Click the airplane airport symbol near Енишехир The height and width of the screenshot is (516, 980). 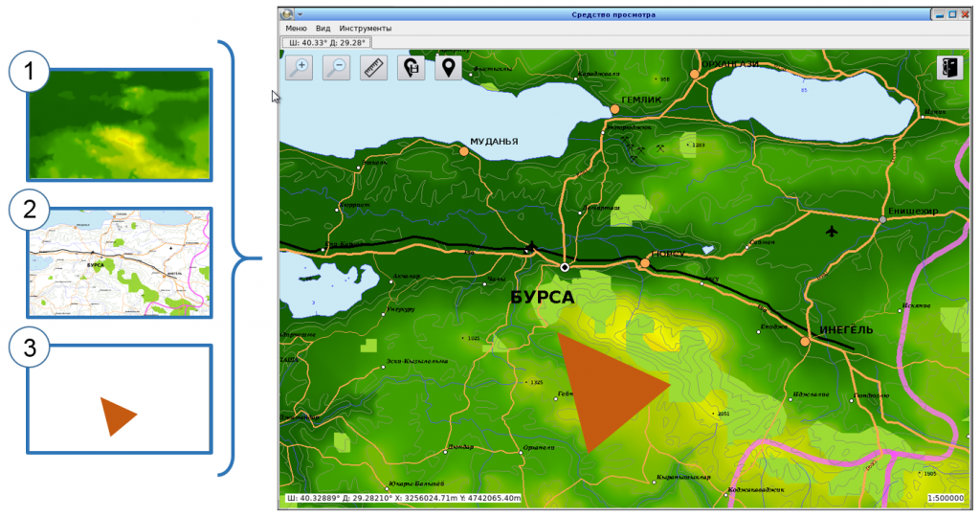830,231
